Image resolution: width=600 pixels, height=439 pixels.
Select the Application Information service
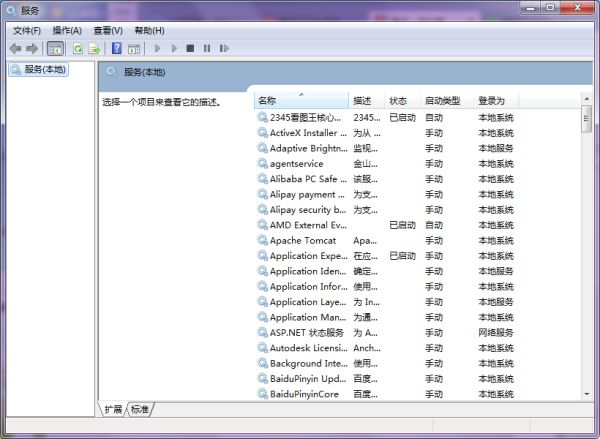pyautogui.click(x=386, y=286)
